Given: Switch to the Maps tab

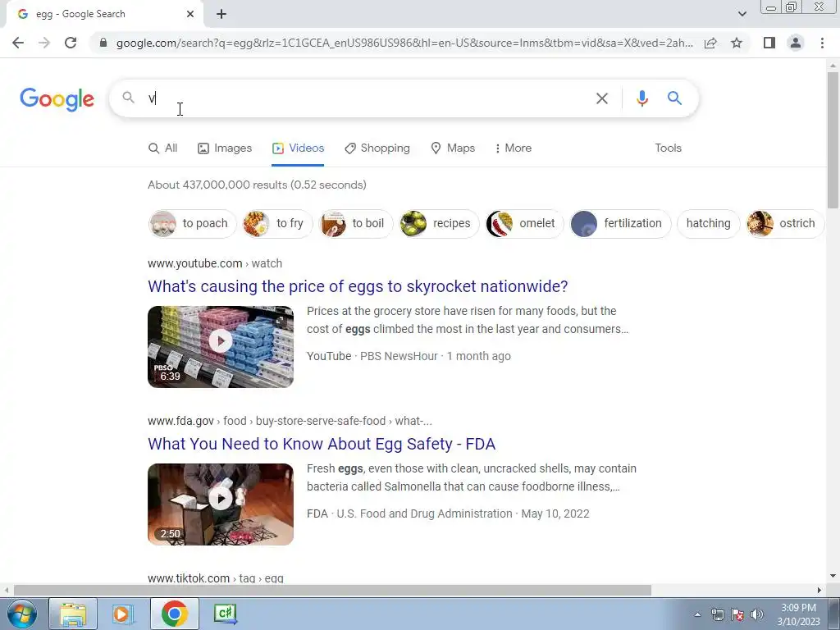Looking at the screenshot, I should pos(453,148).
